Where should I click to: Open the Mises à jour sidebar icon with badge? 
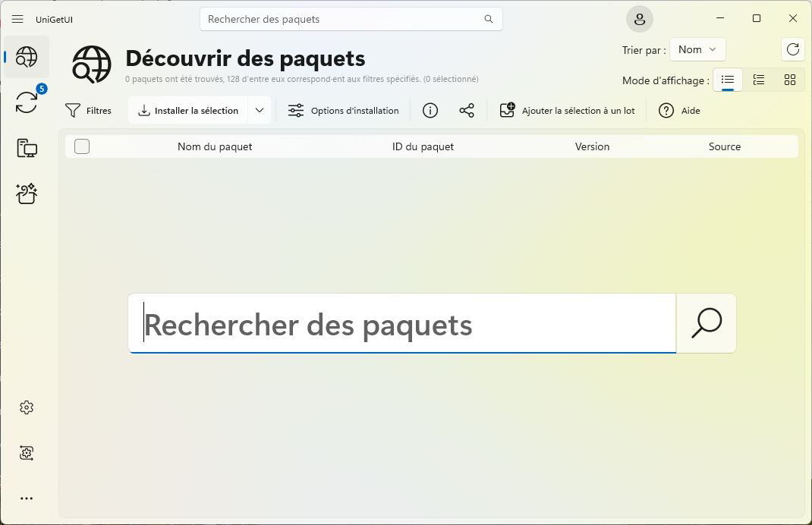[27, 102]
